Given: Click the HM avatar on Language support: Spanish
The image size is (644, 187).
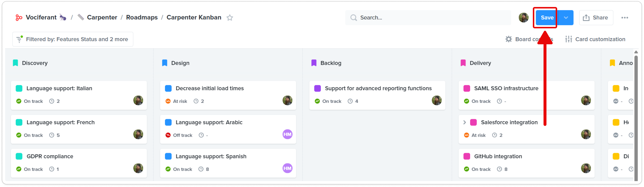Looking at the screenshot, I should tap(287, 168).
